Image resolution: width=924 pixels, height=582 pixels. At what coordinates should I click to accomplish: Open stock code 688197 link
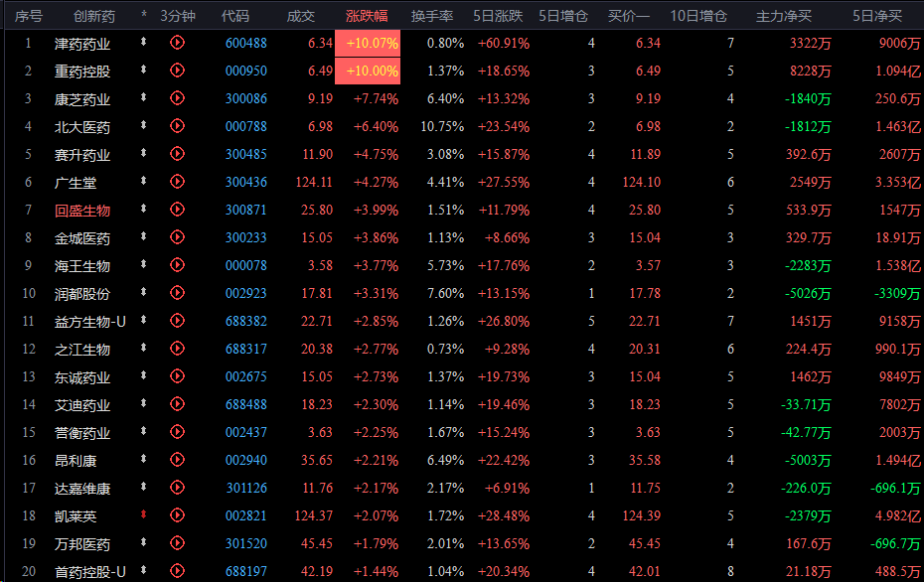(245, 572)
